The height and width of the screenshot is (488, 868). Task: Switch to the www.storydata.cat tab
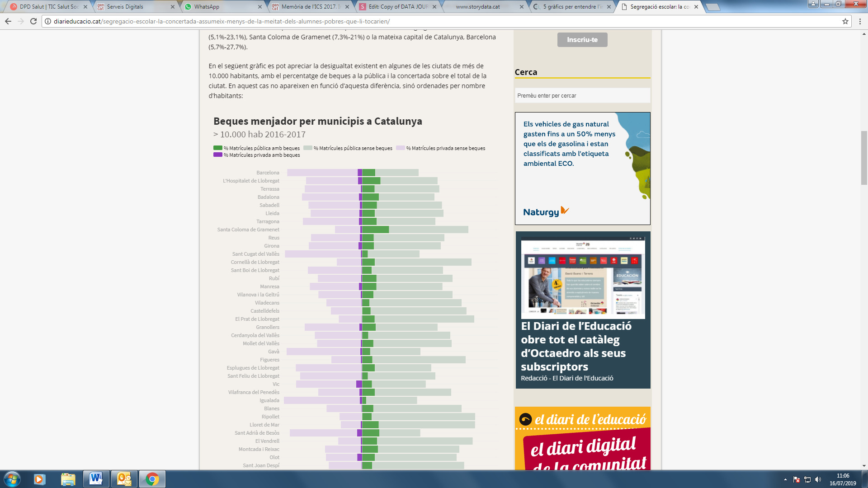pos(478,7)
